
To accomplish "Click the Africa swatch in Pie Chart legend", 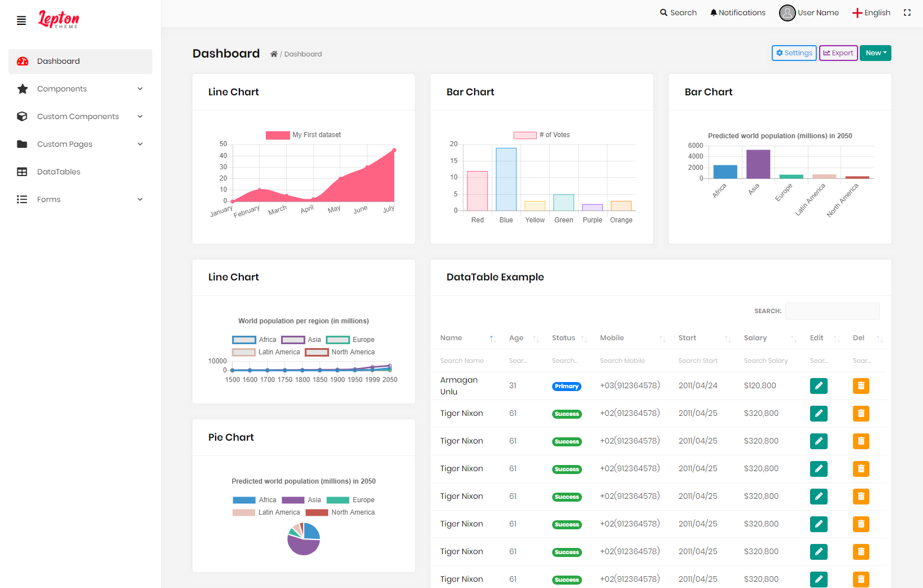I will (244, 500).
